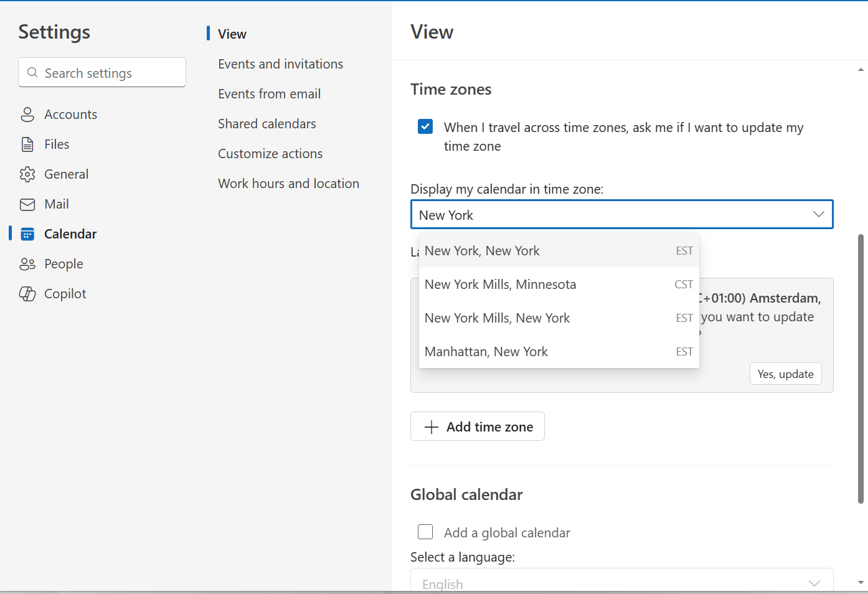
Task: Choose New York Mills, New York suggestion
Action: tap(559, 318)
